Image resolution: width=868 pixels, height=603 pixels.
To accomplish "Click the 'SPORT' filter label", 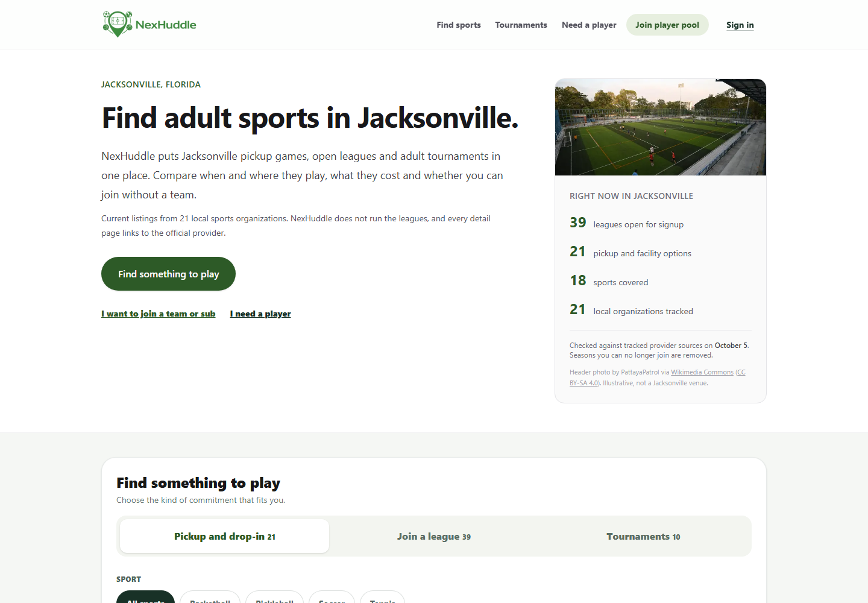I will 128,579.
